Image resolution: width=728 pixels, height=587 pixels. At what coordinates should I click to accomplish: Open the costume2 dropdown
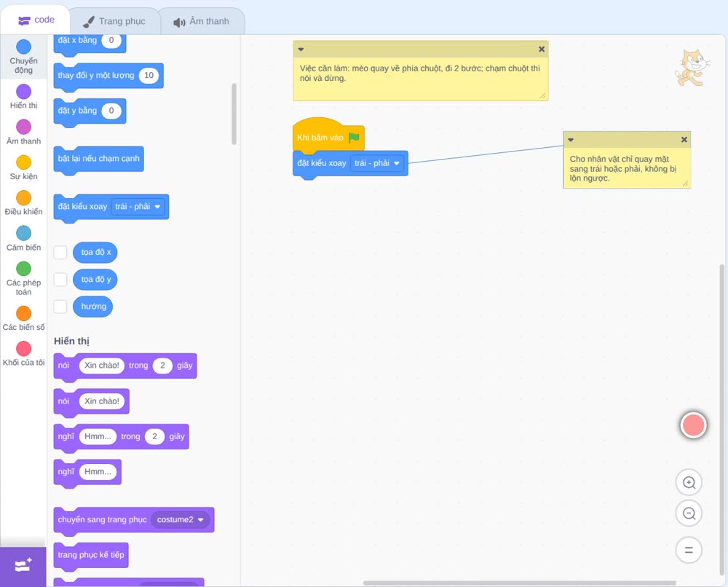click(180, 520)
